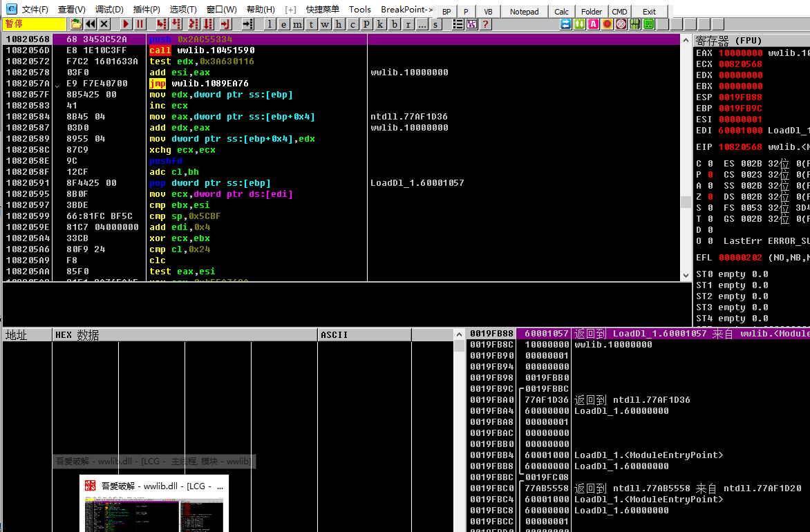810x532 pixels.
Task: Click the Go to address arrow icon
Action: tap(247, 23)
